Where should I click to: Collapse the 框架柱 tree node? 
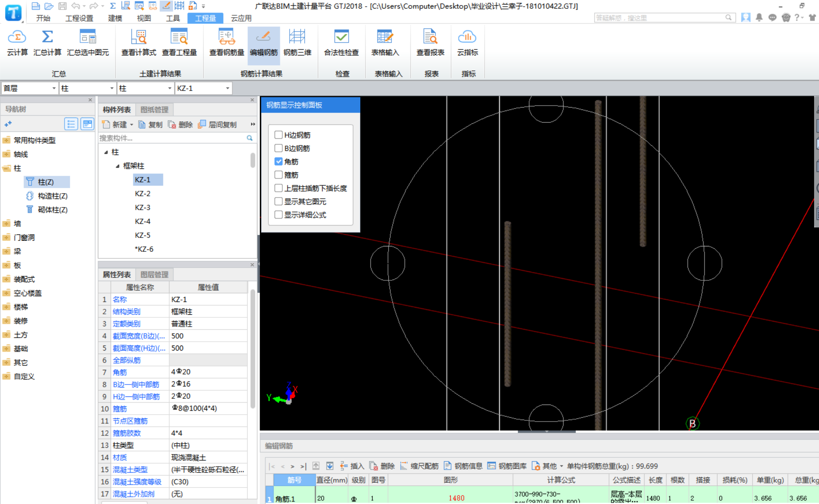coord(118,166)
